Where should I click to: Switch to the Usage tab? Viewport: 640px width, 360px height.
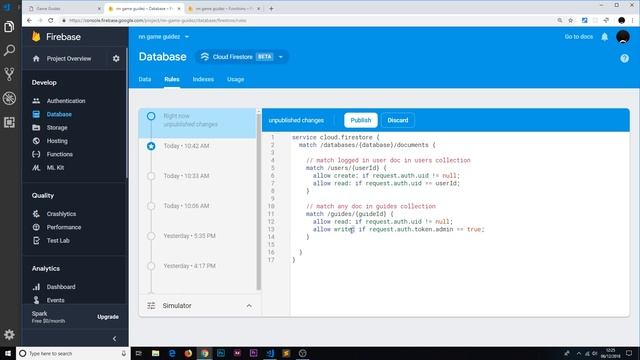click(236, 79)
